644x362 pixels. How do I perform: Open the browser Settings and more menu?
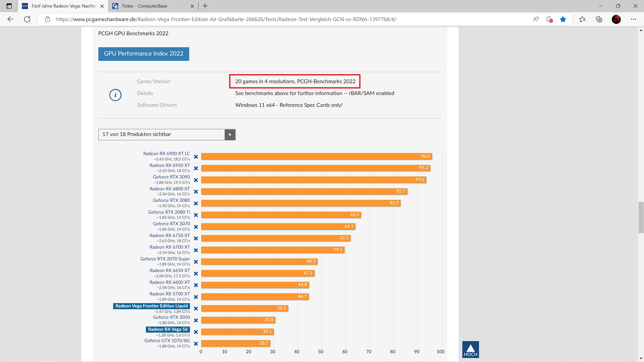[633, 19]
